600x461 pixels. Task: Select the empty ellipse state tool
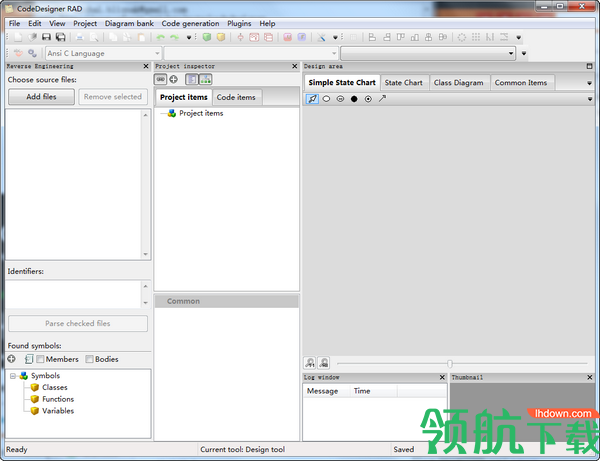click(x=326, y=99)
